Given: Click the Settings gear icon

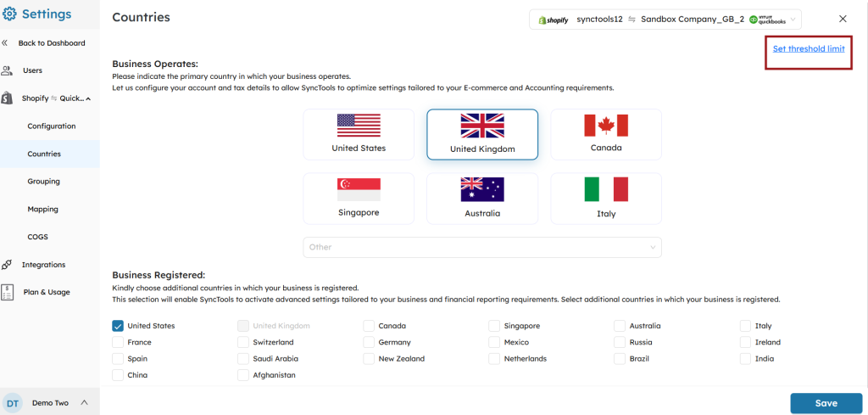Looking at the screenshot, I should [10, 14].
